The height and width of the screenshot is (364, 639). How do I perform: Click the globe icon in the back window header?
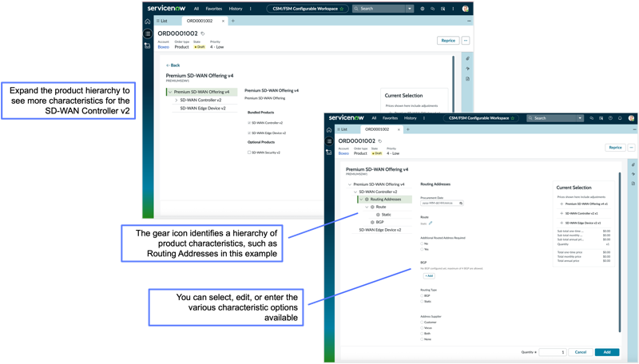(x=423, y=9)
